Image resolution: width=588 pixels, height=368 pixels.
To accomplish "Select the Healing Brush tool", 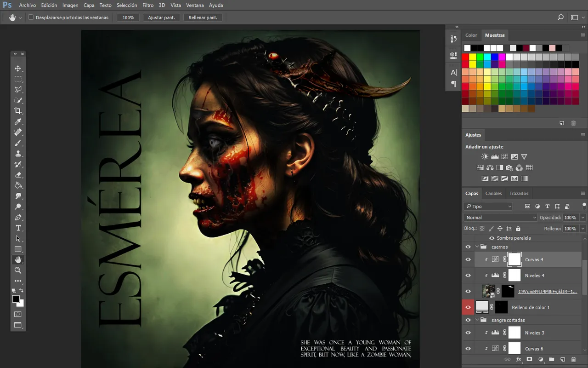I will pyautogui.click(x=18, y=132).
